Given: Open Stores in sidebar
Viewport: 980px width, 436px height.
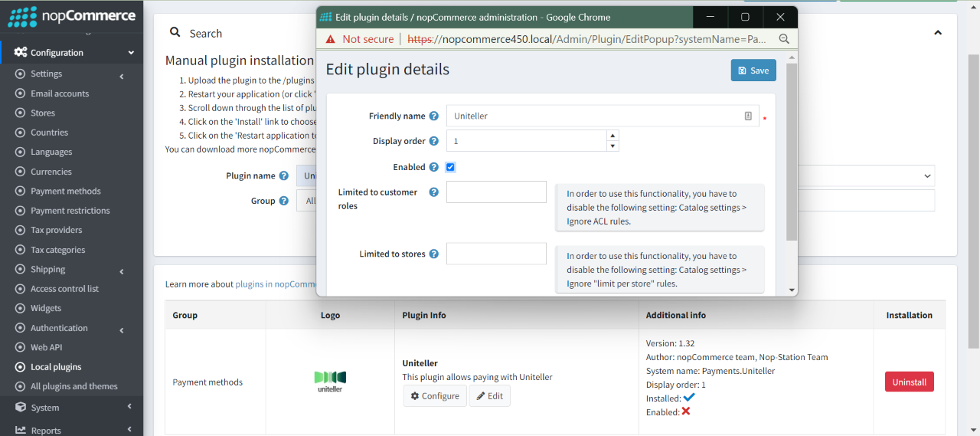Looking at the screenshot, I should (x=43, y=113).
